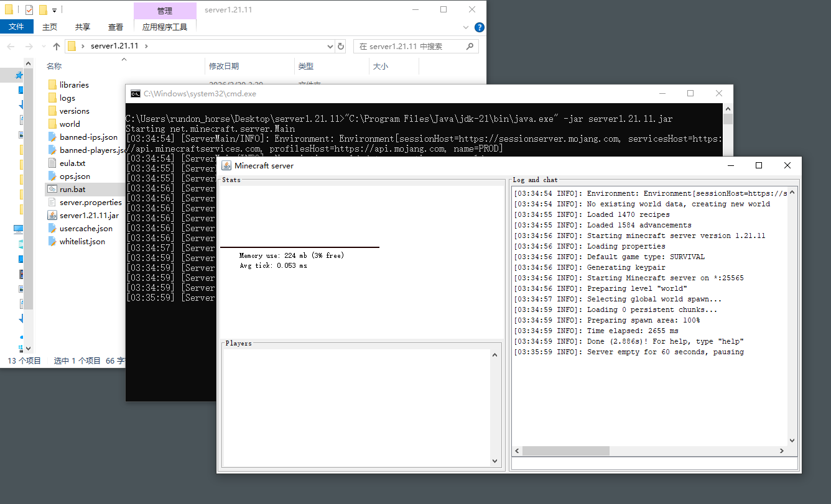Click the Explorer help question mark icon
The width and height of the screenshot is (831, 504).
pos(479,27)
